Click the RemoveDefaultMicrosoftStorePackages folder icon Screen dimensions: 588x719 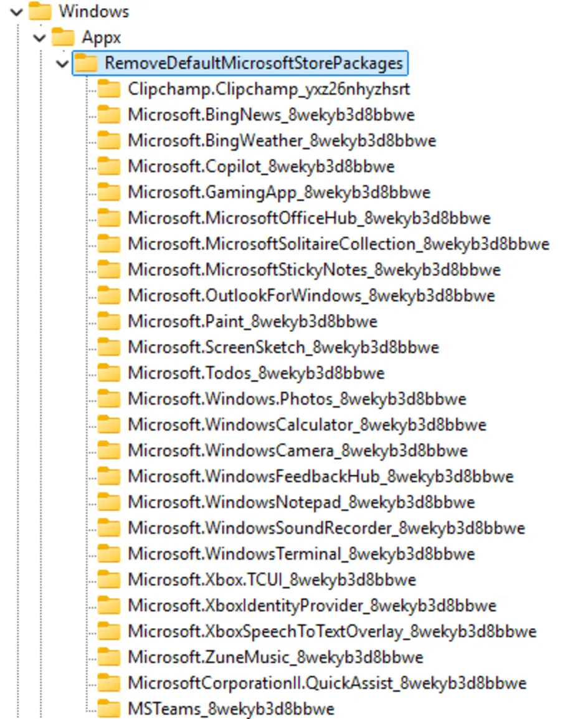[86, 63]
